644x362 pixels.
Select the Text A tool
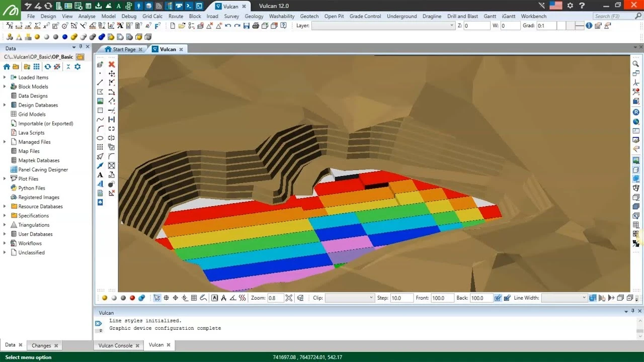click(x=100, y=174)
